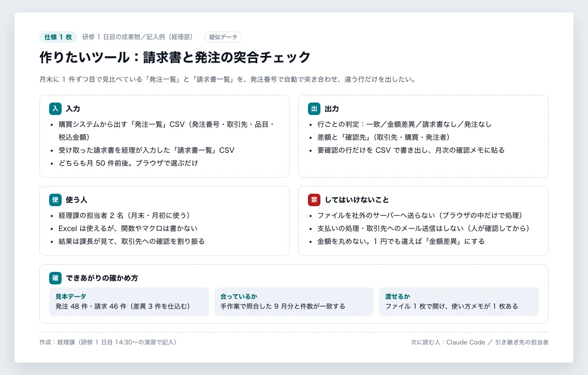This screenshot has width=588, height=375.
Task: Click the subtitle beginning 月末に 1 件ずつ目で見比べている
Action: pos(228,80)
